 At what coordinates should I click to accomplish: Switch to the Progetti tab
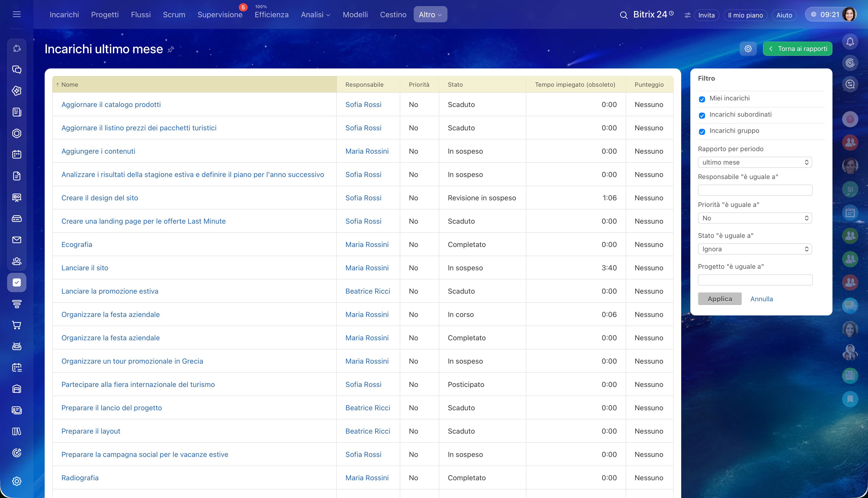105,14
